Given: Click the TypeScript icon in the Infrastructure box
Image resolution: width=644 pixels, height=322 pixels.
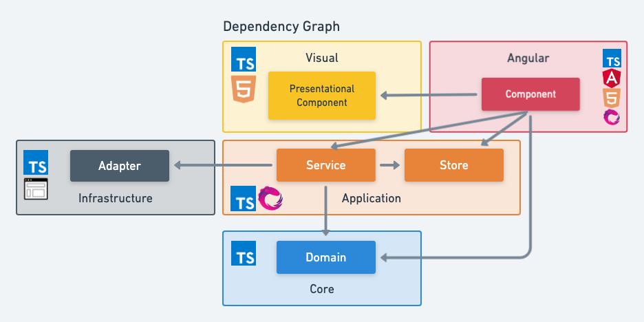Looking at the screenshot, I should click(x=36, y=162).
